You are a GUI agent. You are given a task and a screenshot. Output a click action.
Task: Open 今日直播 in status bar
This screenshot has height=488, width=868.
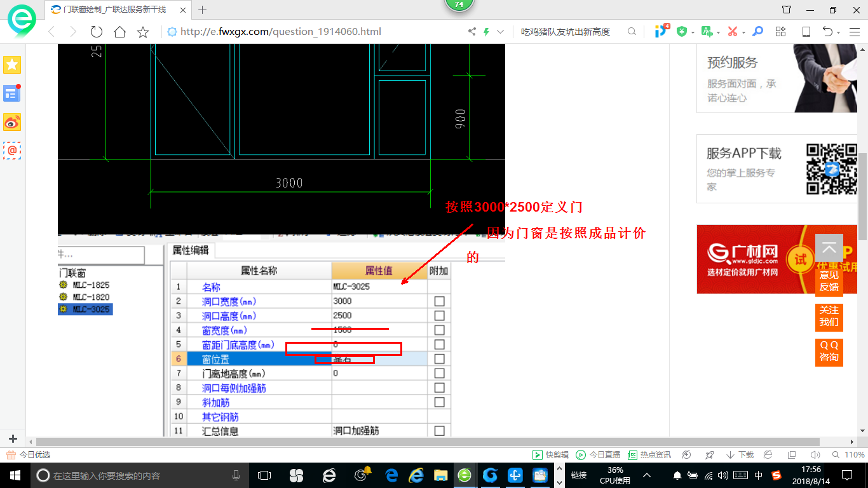598,455
